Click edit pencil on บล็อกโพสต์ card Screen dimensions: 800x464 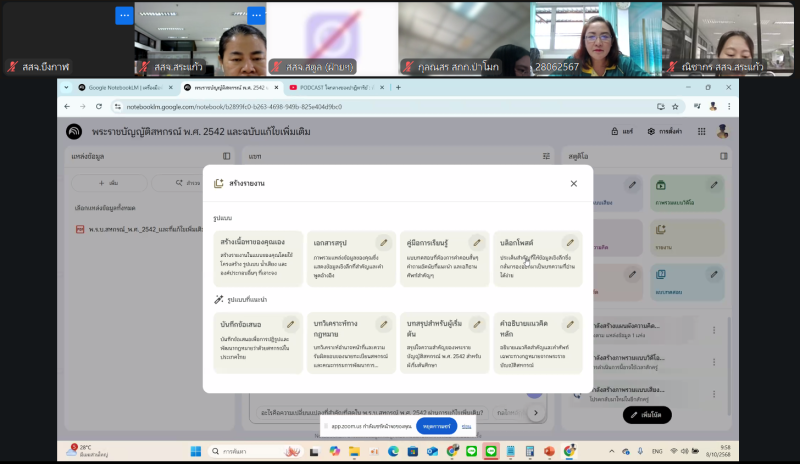point(569,242)
